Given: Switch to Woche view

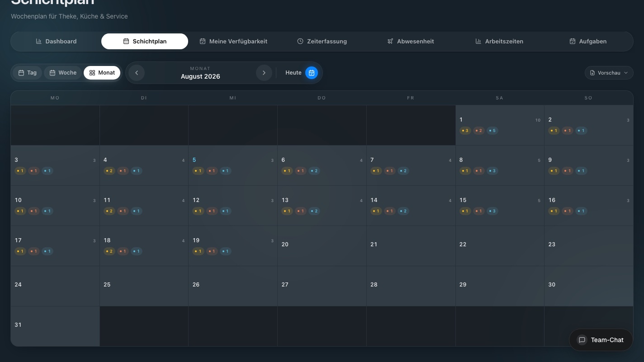Looking at the screenshot, I should coord(63,73).
